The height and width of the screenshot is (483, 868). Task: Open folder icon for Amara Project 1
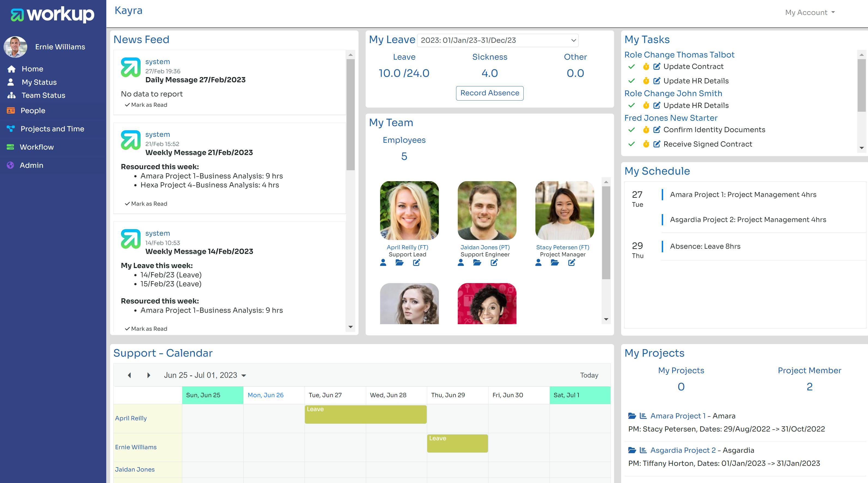pos(632,416)
